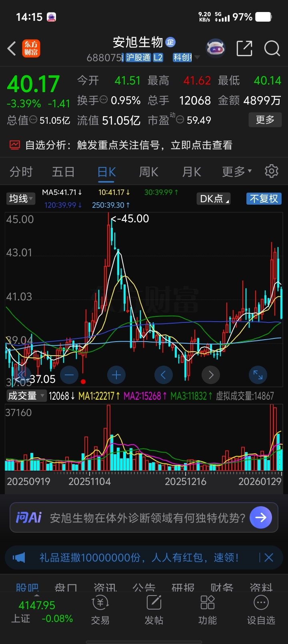288x644 pixels.
Task: Tap the 250:39.30 moving average label
Action: [111, 205]
